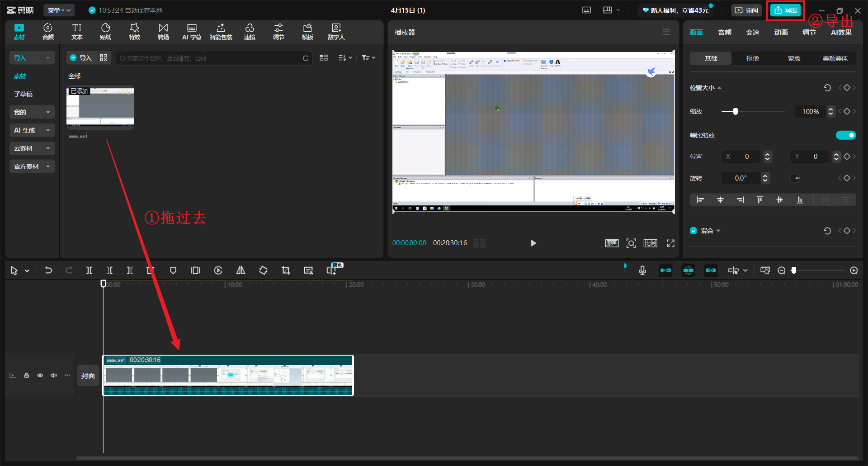Click the undo arrow in timeline toolbar
Screen dimensions: 868x466
pos(48,270)
